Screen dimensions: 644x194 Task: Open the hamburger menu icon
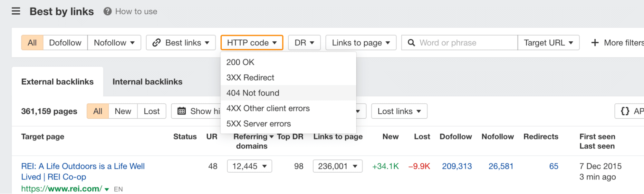[x=16, y=11]
